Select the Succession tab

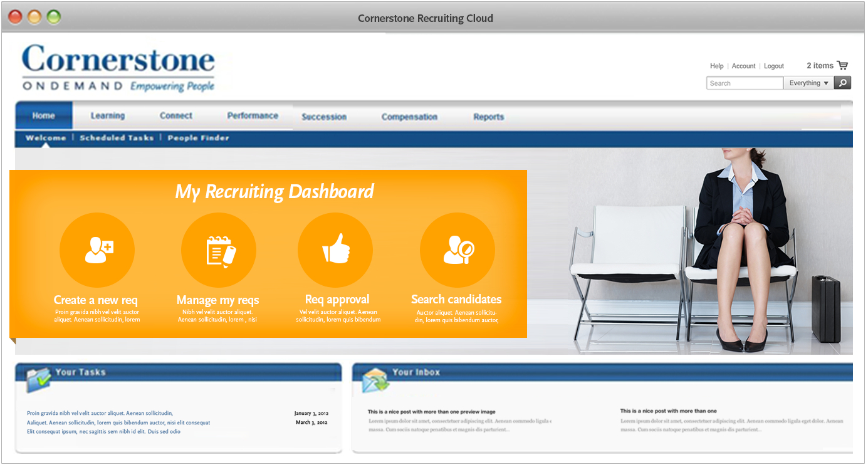[324, 117]
